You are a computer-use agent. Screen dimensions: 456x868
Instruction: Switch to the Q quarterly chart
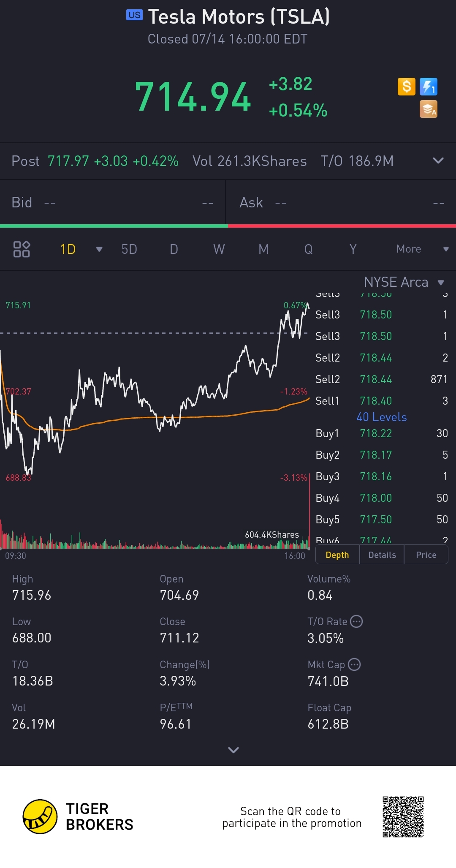[309, 249]
